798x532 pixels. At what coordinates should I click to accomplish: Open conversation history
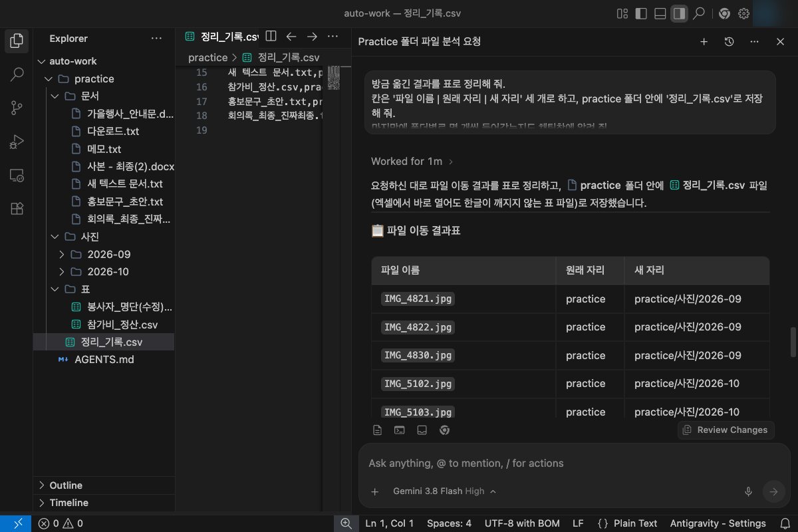(729, 41)
